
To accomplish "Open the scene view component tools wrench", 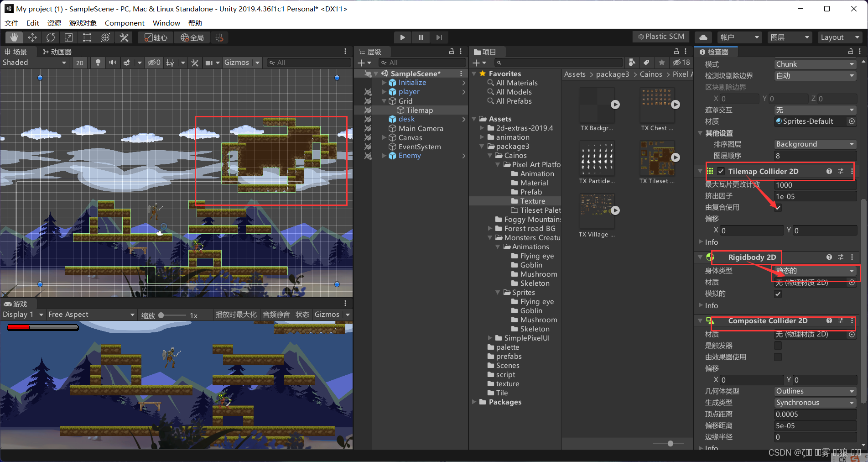I will tap(195, 63).
